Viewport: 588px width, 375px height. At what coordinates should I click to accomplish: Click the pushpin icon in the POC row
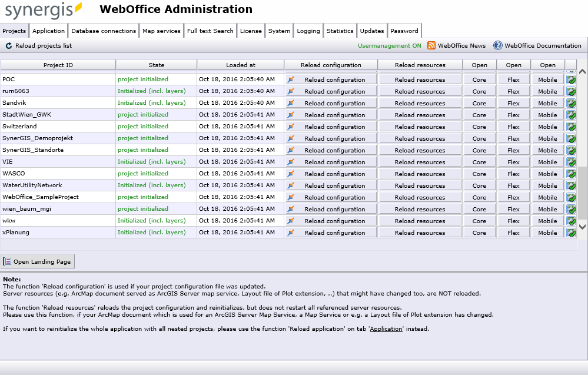point(290,79)
